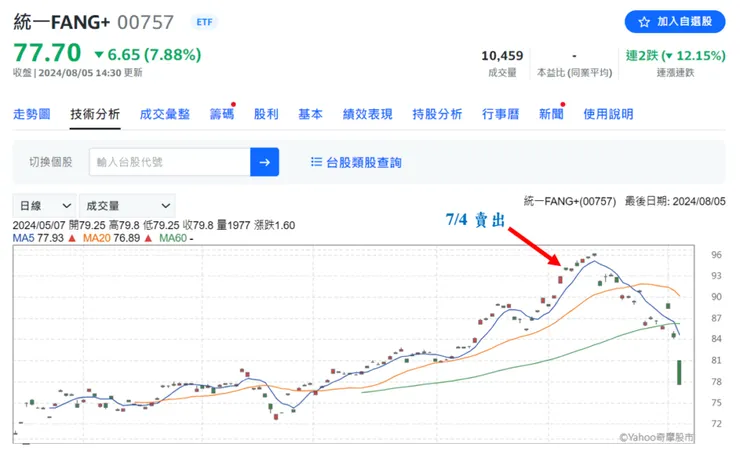This screenshot has width=740, height=451.
Task: Go to the 股利 tab
Action: (266, 114)
